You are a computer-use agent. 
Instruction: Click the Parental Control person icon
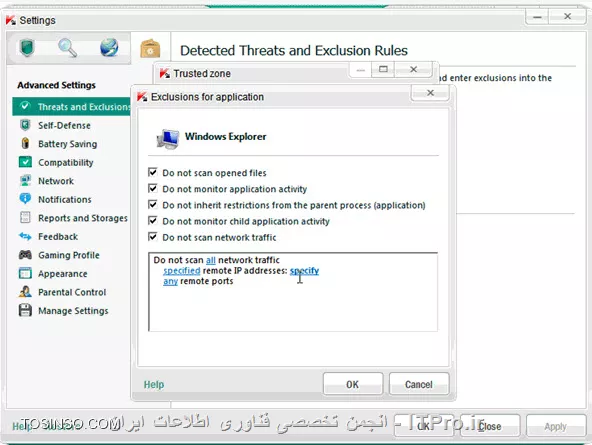pos(25,291)
